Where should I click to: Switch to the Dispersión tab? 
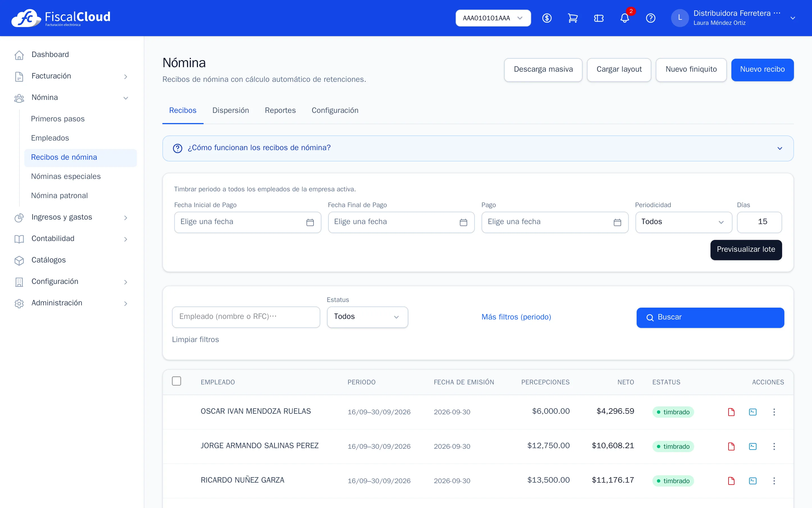[231, 111]
